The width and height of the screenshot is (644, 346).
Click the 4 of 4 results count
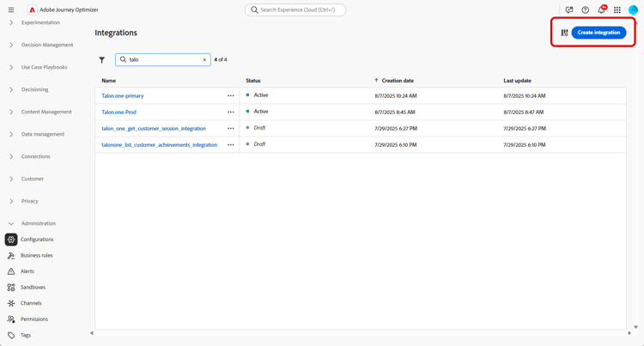point(221,60)
